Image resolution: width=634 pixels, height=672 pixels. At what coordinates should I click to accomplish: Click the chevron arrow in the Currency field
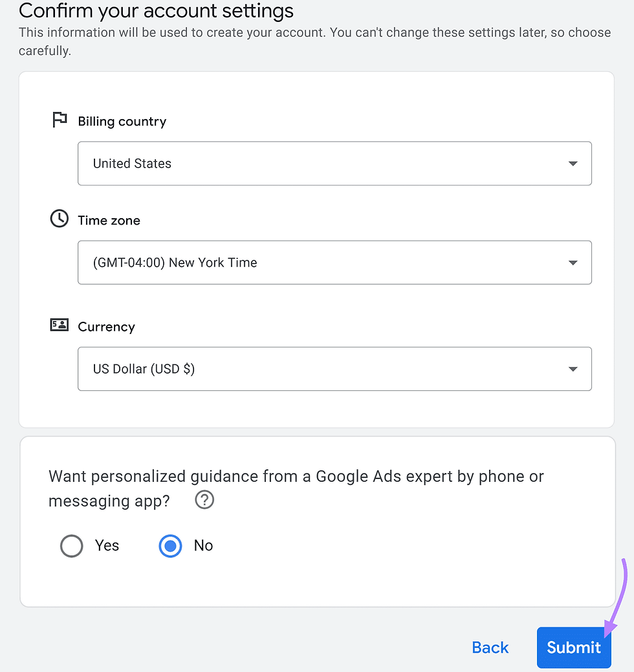pos(573,369)
